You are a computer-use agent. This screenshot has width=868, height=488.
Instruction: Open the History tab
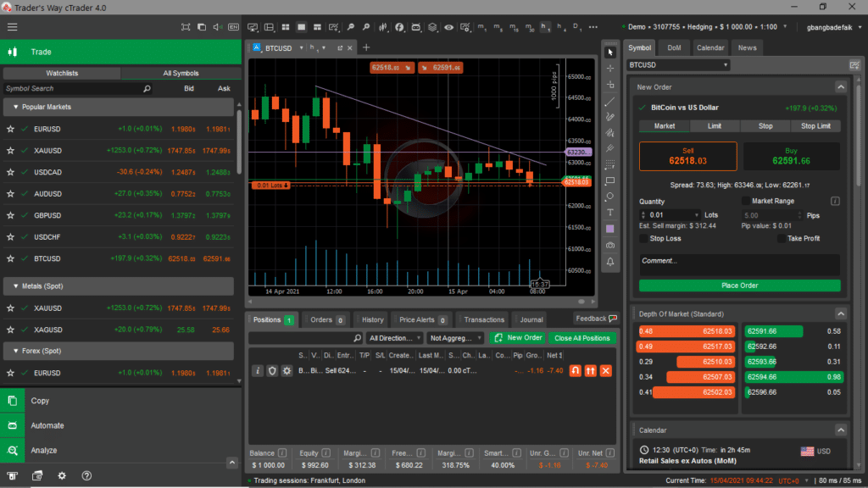(x=372, y=319)
